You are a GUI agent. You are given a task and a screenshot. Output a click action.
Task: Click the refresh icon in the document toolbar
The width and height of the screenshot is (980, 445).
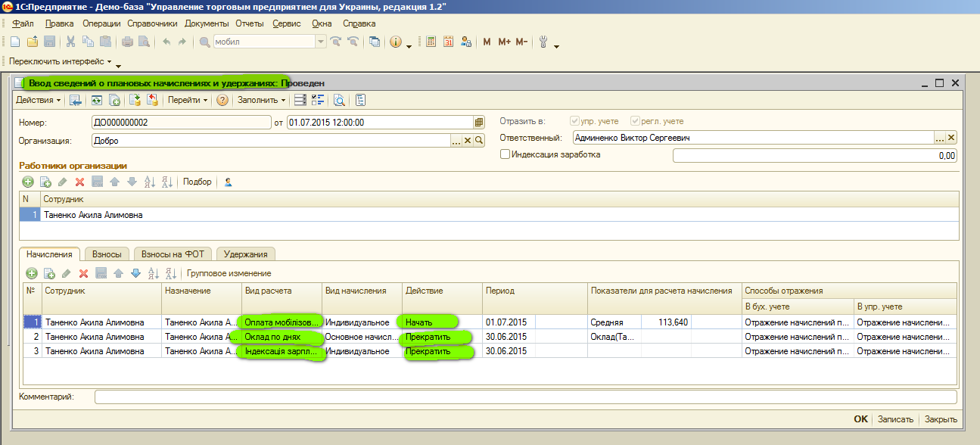pyautogui.click(x=97, y=99)
